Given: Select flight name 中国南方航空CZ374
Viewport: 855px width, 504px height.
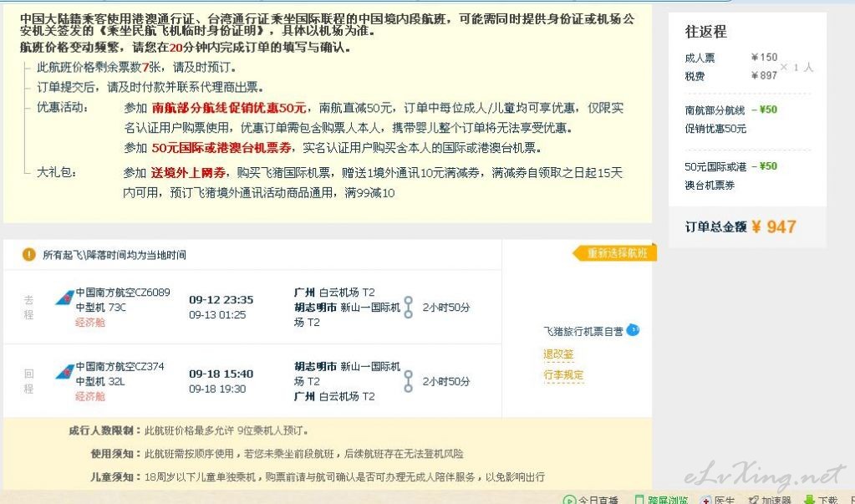Looking at the screenshot, I should click(120, 367).
